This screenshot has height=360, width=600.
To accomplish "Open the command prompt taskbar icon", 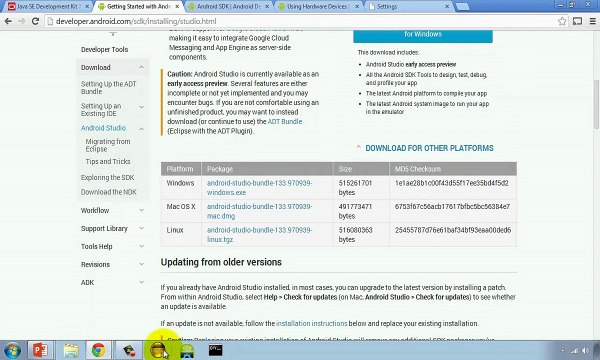I will [x=215, y=350].
